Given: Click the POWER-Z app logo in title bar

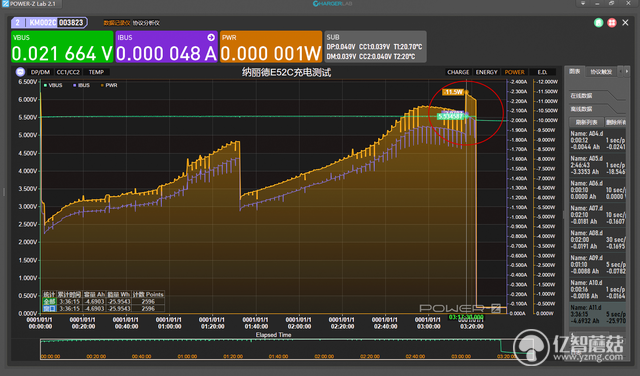Looking at the screenshot, I should 5,4.
